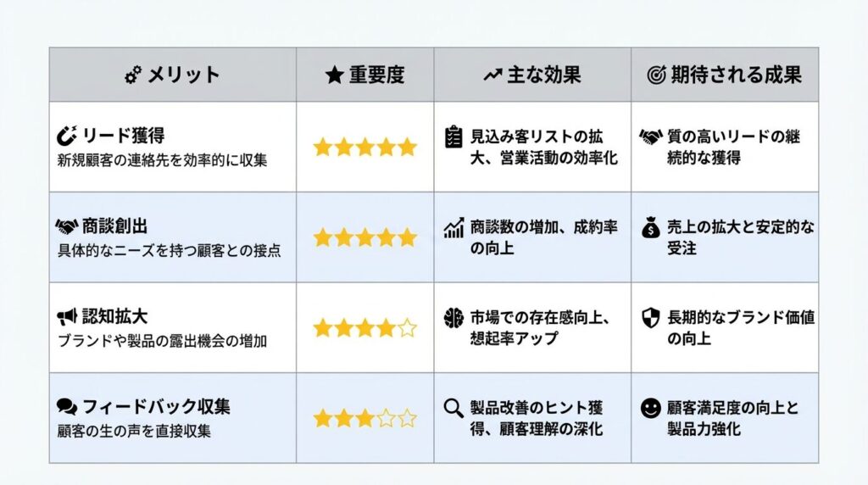
Task: Click the smiley face icon beside 顧客満足度
Action: (651, 408)
